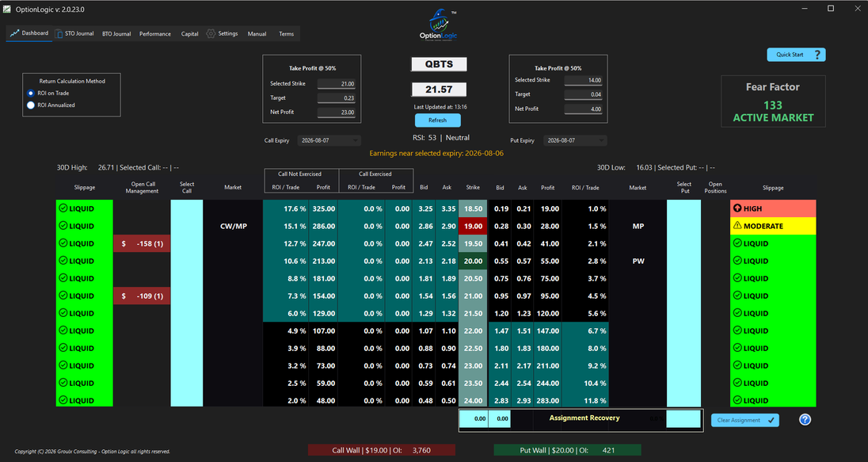Viewport: 868px width, 462px height.
Task: Click the MODERATE slippage warning icon
Action: click(x=737, y=226)
